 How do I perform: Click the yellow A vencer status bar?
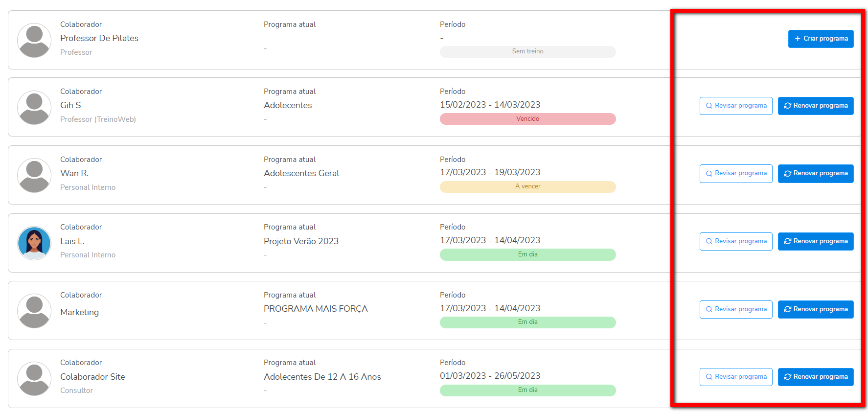click(527, 186)
